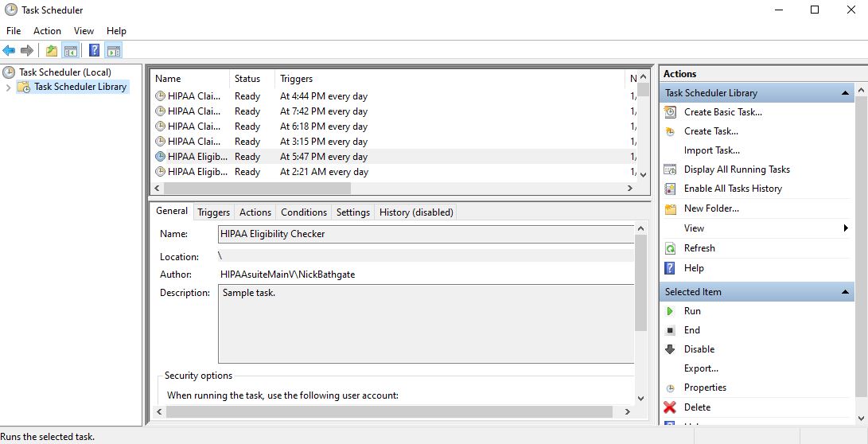Click the Actions pane scroll down arrow

pos(861,419)
